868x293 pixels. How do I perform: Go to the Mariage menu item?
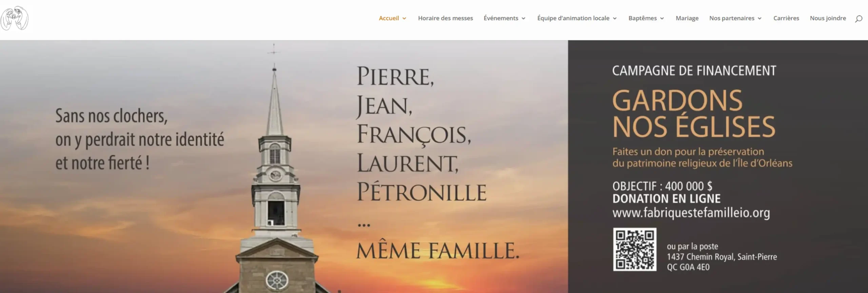(x=687, y=18)
